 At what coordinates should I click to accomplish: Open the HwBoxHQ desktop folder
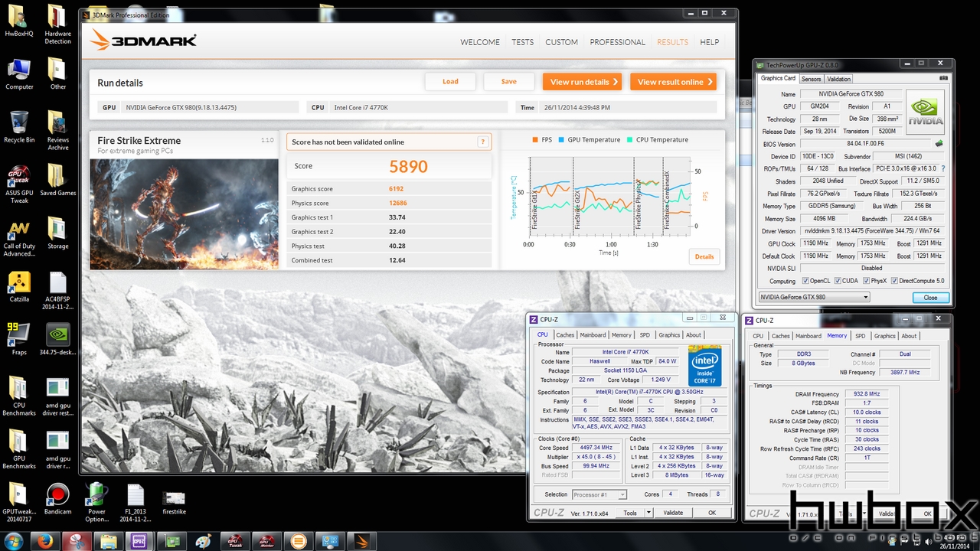coord(18,21)
